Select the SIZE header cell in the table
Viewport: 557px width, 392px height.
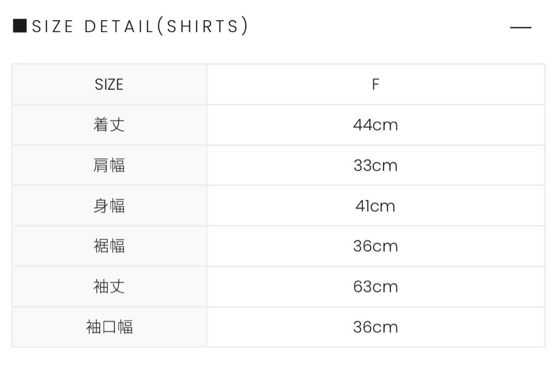(x=109, y=84)
